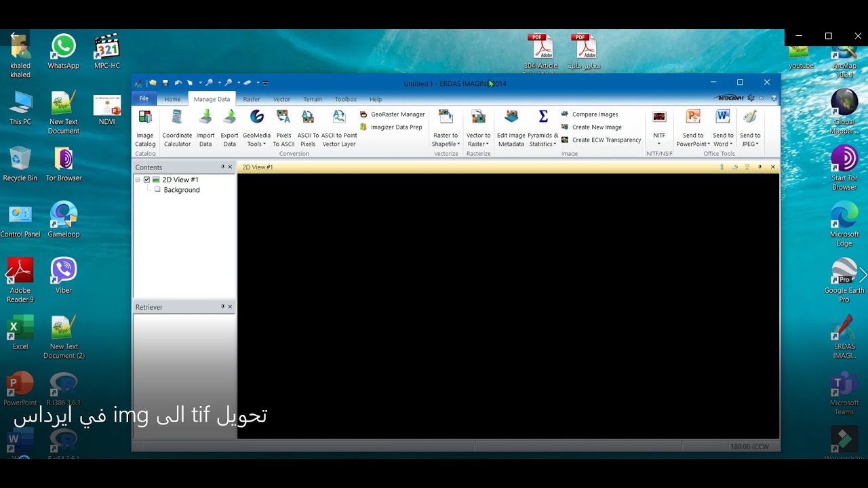Image resolution: width=868 pixels, height=488 pixels.
Task: Click Compare Images in the Image group
Action: 590,115
